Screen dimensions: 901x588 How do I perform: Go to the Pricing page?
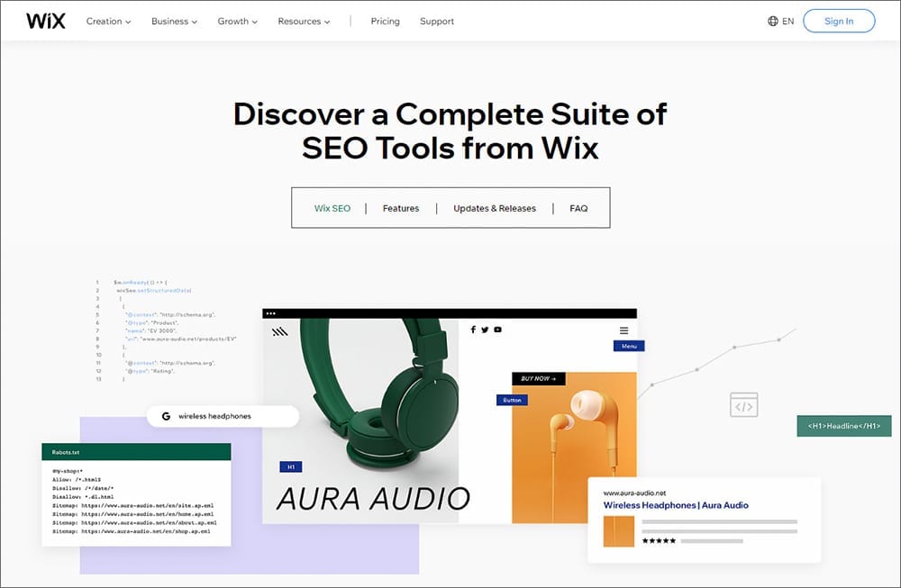click(385, 22)
